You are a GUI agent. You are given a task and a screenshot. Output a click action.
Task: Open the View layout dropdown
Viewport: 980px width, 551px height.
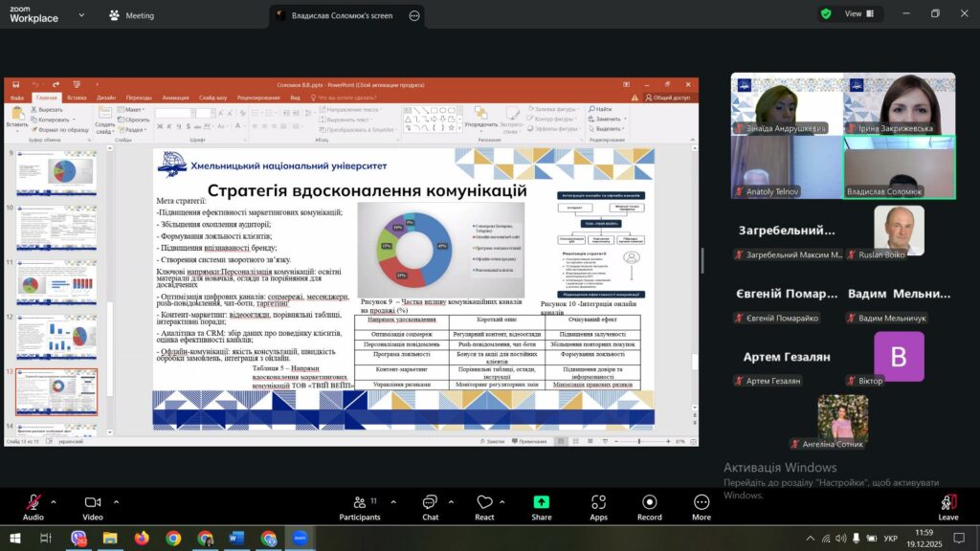coord(858,14)
